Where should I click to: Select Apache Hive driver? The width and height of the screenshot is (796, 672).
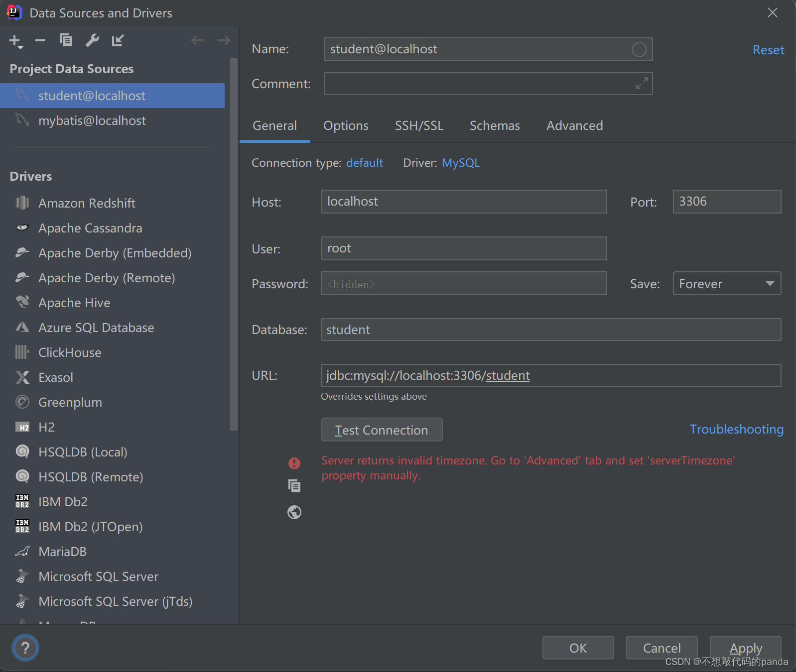pyautogui.click(x=112, y=303)
